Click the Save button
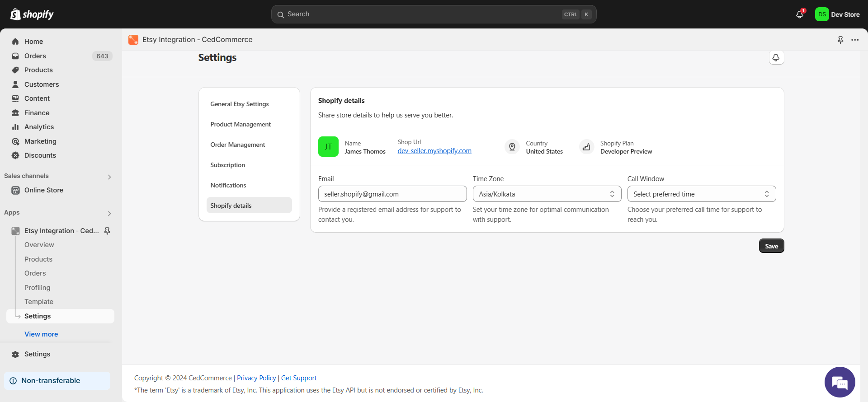Viewport: 868px width, 402px height. click(x=771, y=246)
